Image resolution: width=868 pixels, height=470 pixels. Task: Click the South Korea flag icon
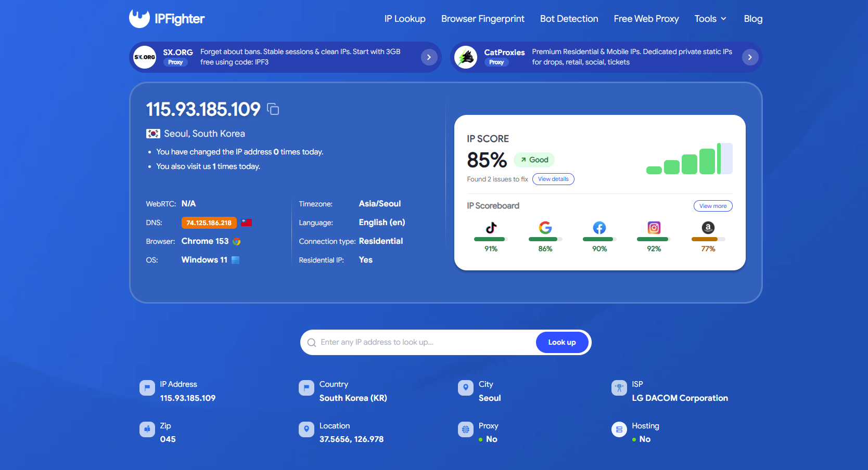[x=153, y=134]
